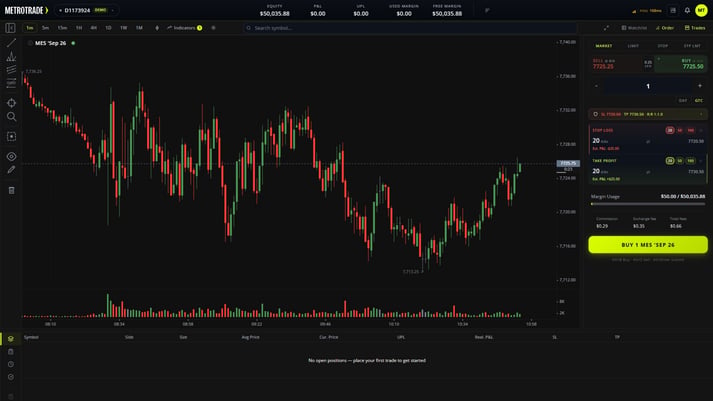
Task: Select the 15m timeframe
Action: point(62,28)
